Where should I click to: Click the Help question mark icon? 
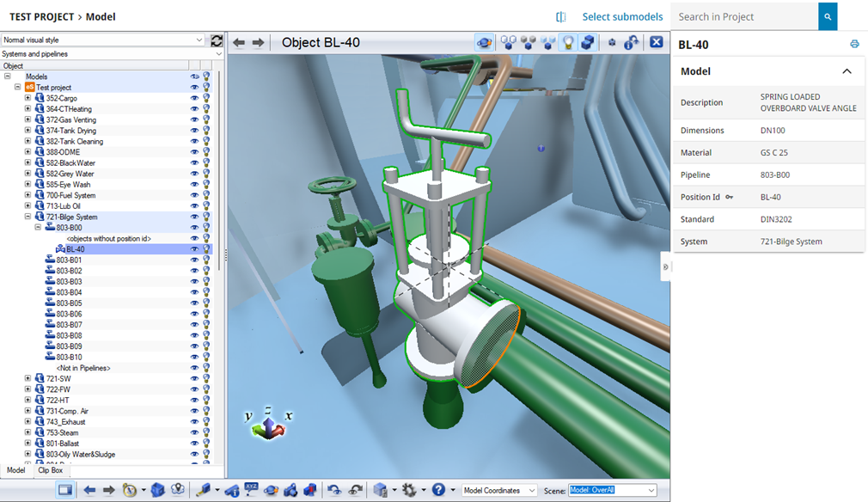click(438, 489)
